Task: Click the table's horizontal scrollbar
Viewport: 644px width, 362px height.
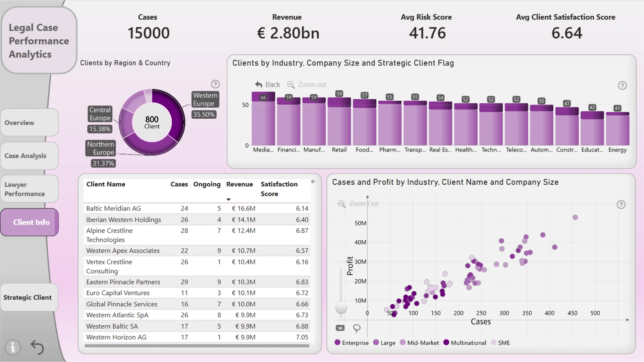Action: 197,346
